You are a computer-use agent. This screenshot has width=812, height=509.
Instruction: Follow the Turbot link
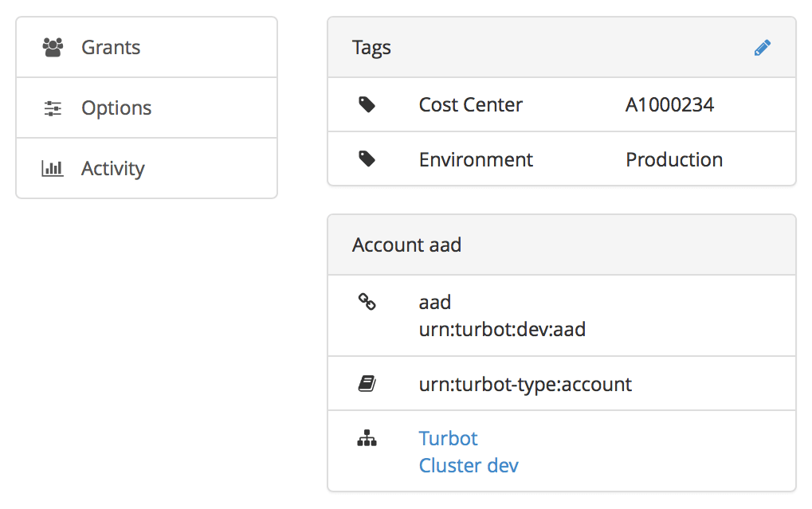pyautogui.click(x=448, y=439)
